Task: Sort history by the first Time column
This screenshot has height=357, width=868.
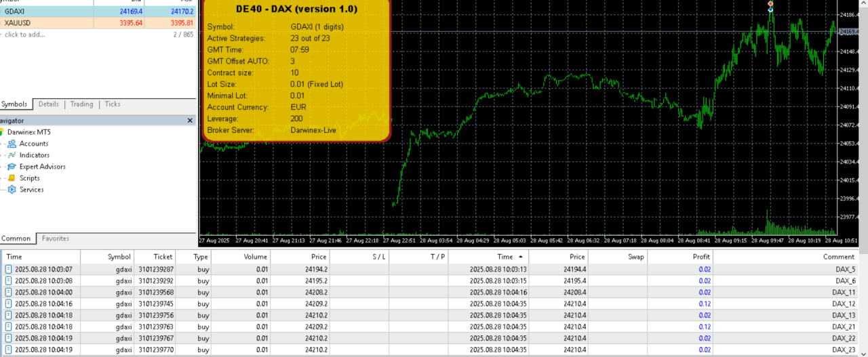Action: pyautogui.click(x=41, y=257)
